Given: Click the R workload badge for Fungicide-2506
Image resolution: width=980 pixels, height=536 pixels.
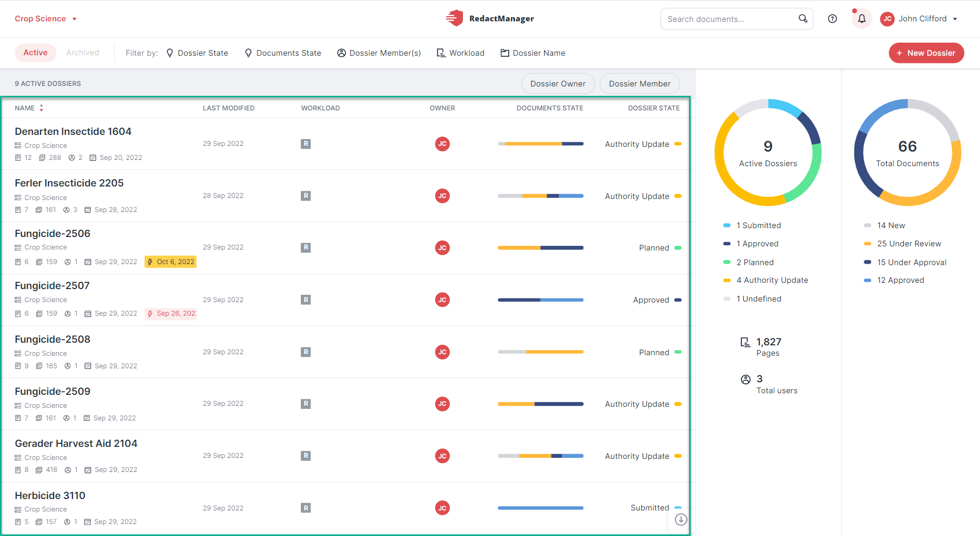Looking at the screenshot, I should 306,247.
